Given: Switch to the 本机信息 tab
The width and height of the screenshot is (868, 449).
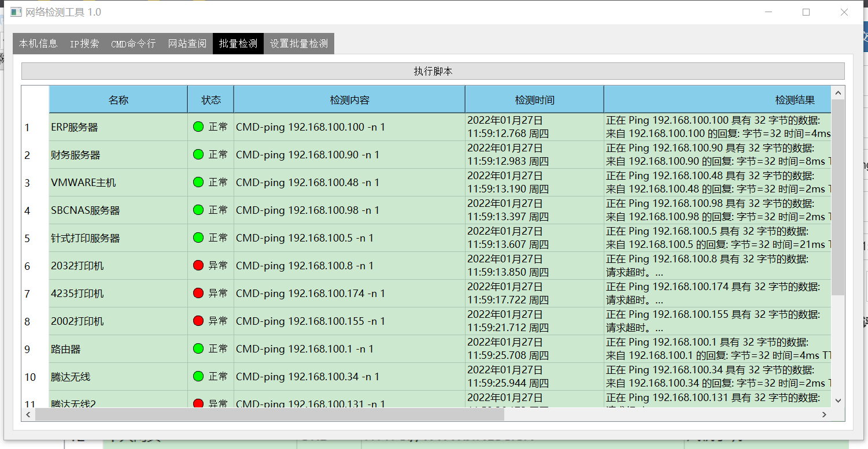Looking at the screenshot, I should (38, 44).
